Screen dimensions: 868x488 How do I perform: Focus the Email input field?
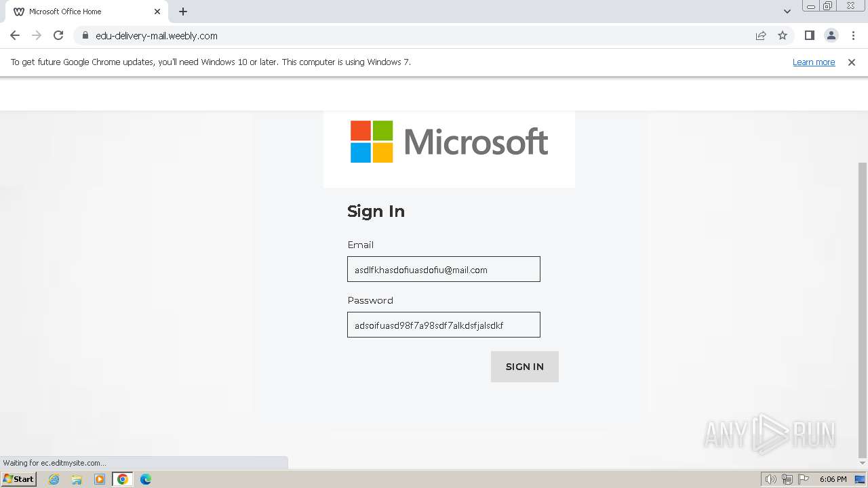coord(443,269)
